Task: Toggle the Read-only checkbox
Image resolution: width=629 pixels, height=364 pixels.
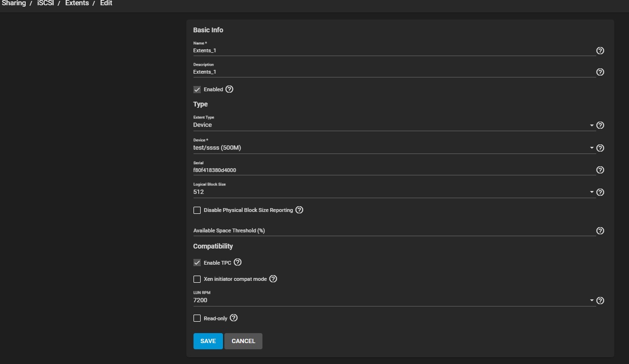Action: 197,318
